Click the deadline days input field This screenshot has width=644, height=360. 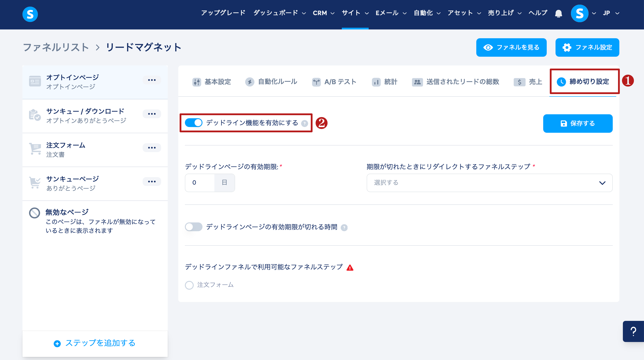[x=199, y=183]
